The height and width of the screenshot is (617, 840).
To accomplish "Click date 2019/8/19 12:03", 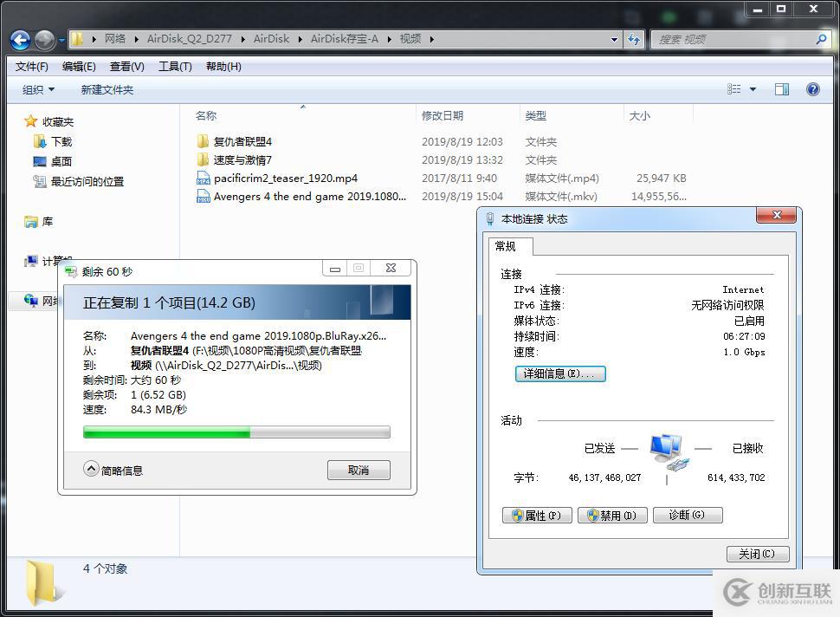I will 462,141.
